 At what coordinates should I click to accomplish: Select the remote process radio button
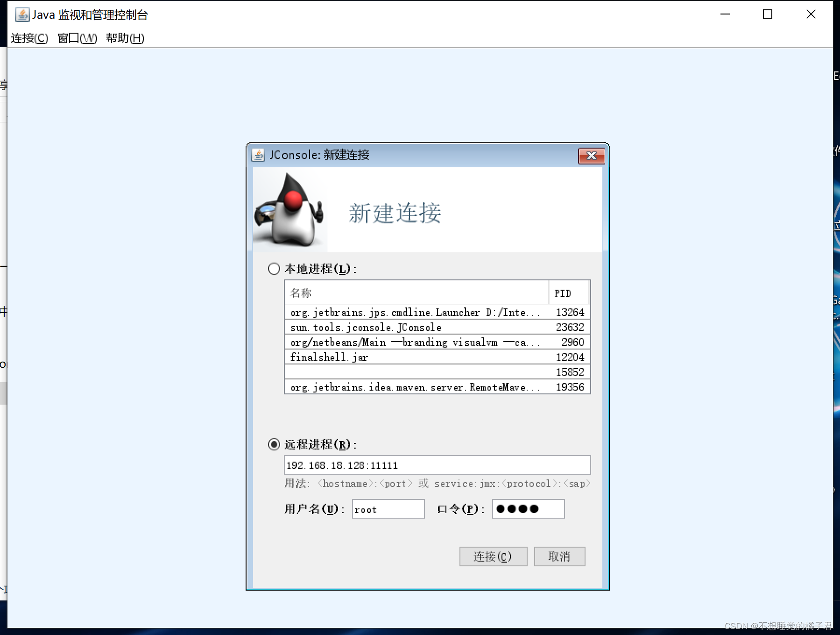coord(274,444)
